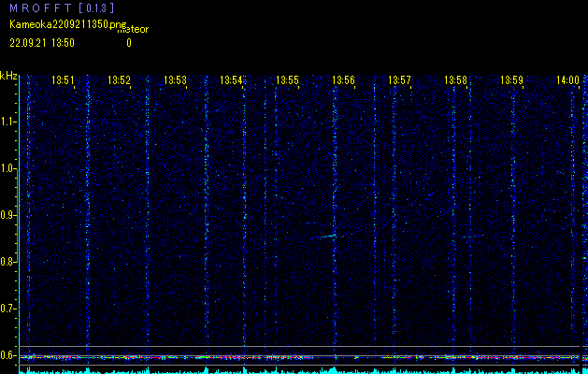Click the 0.8 kHz axis label

click(x=8, y=262)
